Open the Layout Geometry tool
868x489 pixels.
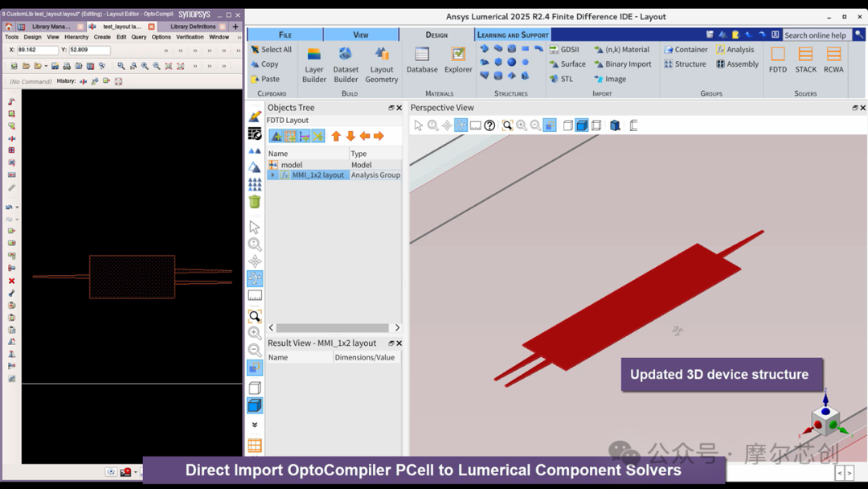point(382,65)
